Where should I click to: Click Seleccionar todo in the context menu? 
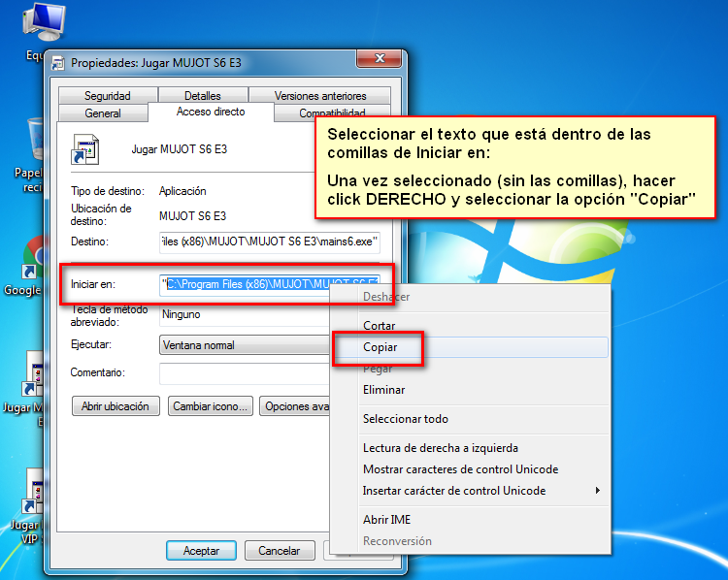point(405,419)
